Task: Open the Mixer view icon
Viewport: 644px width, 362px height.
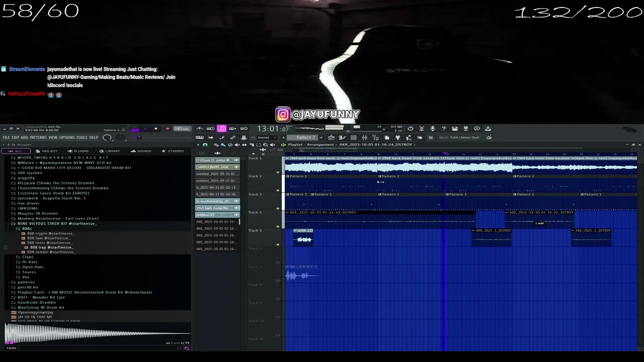Action: tap(365, 137)
